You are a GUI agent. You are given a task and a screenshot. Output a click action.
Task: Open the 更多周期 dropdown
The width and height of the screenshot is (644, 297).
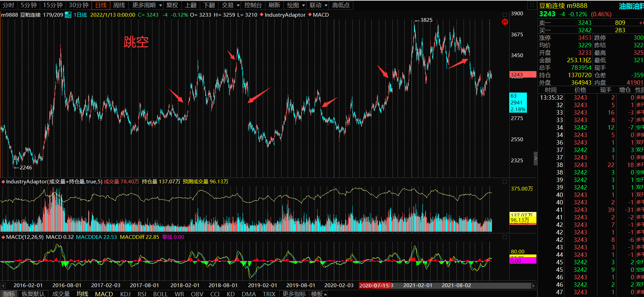(x=147, y=5)
